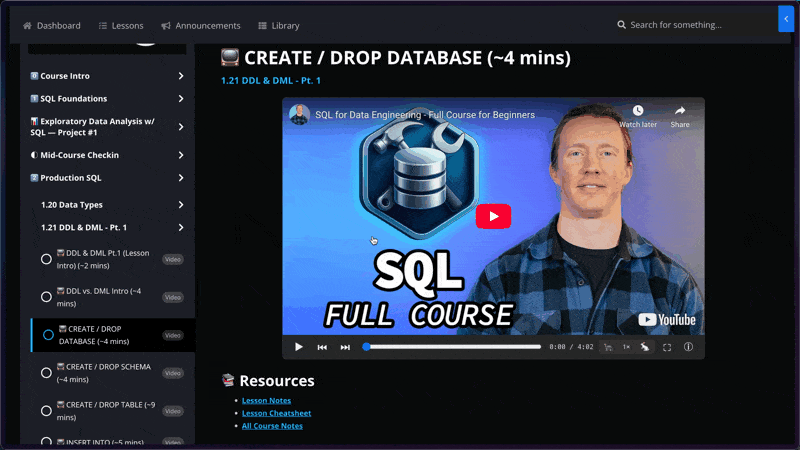Image resolution: width=800 pixels, height=450 pixels.
Task: Expand the Mid-Course Checkin section
Action: (181, 155)
